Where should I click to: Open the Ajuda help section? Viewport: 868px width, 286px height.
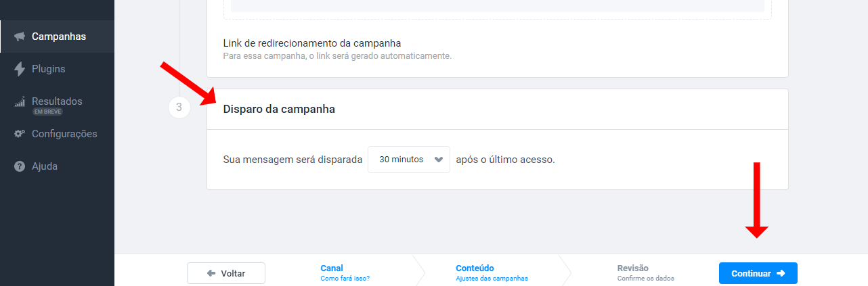click(x=57, y=166)
